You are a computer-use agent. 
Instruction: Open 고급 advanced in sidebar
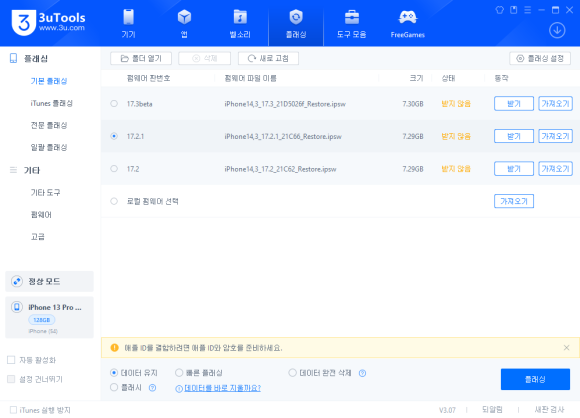tap(37, 237)
